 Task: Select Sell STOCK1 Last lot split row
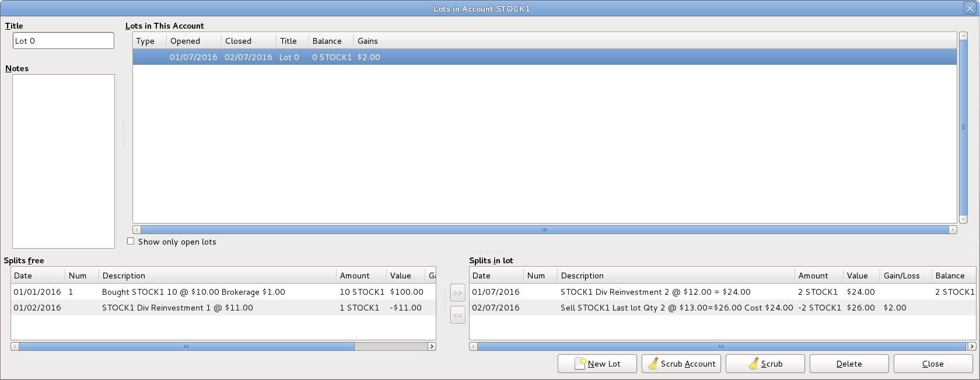676,308
